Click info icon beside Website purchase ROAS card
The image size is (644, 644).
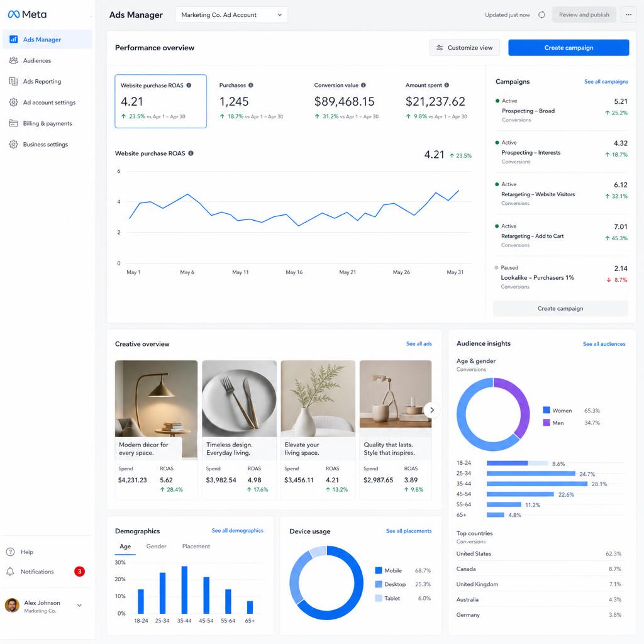click(189, 86)
